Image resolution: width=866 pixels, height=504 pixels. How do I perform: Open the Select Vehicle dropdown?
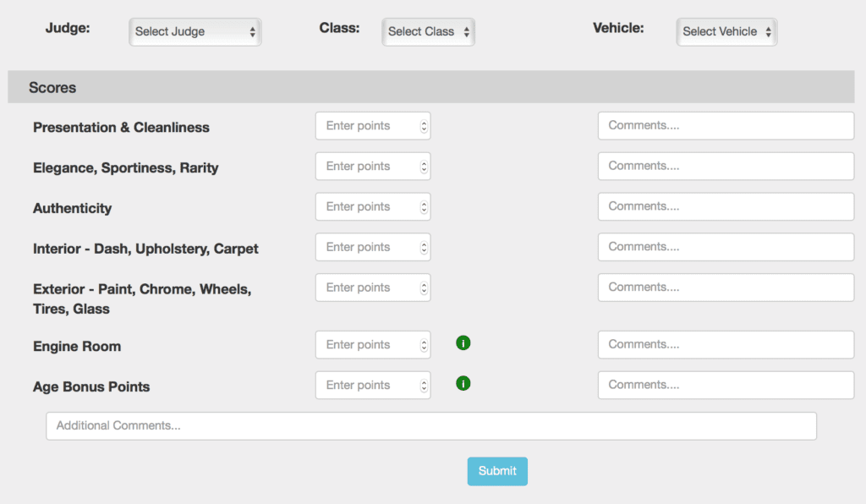coord(726,31)
